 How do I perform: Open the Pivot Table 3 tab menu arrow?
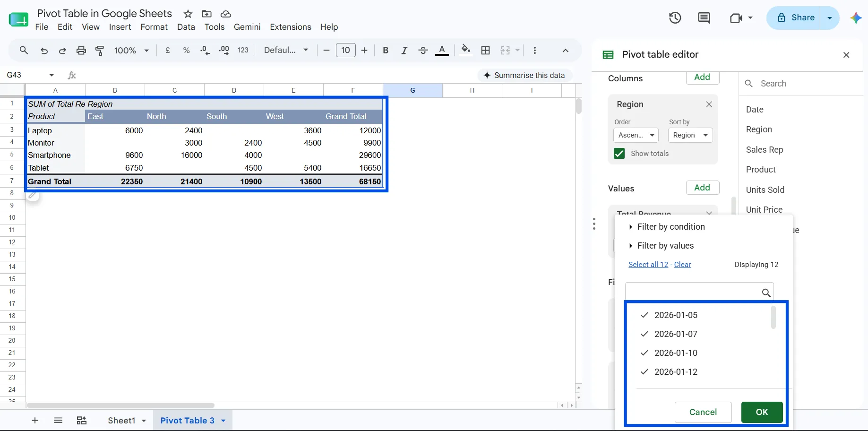(223, 421)
